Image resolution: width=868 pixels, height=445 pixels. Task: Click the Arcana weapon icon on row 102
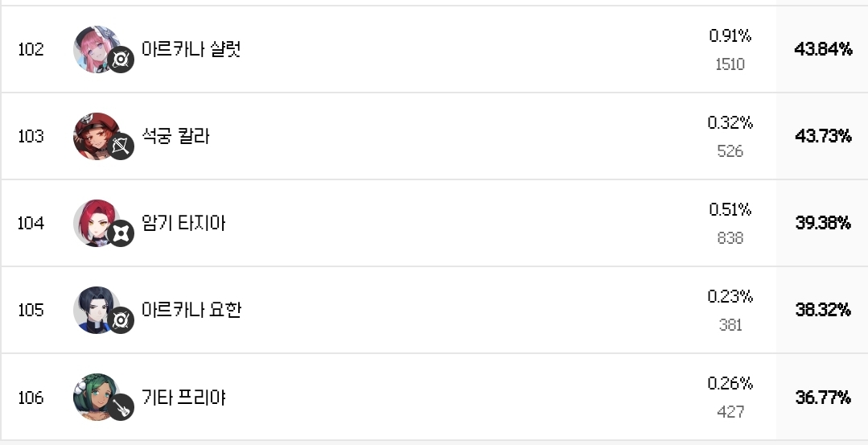(x=121, y=60)
